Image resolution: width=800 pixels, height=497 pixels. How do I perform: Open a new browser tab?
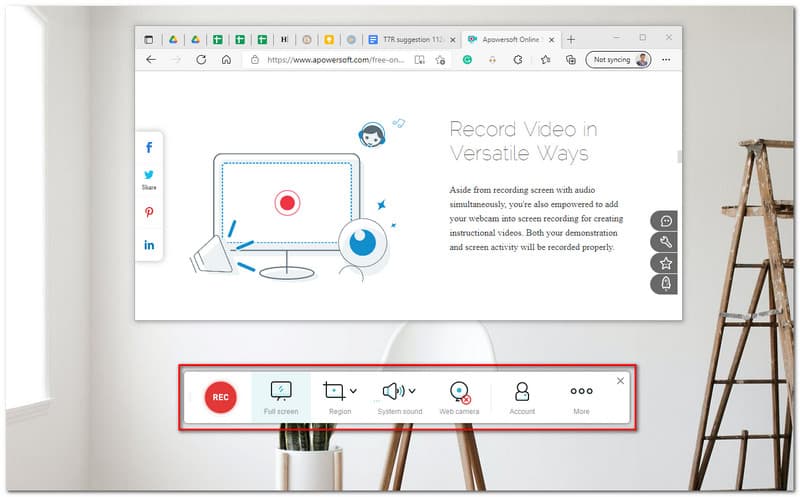click(x=571, y=39)
